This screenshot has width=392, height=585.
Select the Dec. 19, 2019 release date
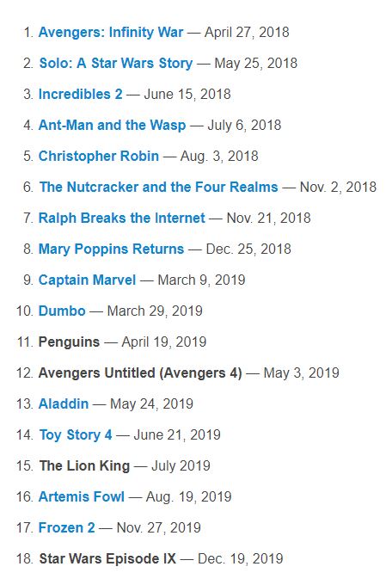coord(240,558)
